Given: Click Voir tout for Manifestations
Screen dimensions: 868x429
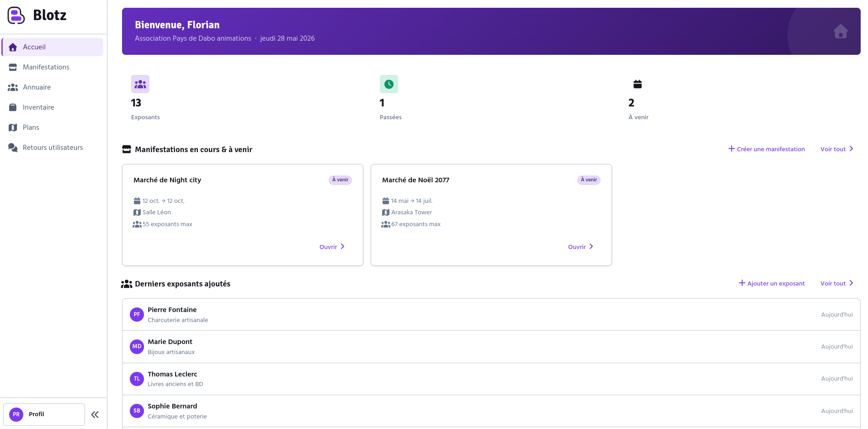Looking at the screenshot, I should coord(837,149).
